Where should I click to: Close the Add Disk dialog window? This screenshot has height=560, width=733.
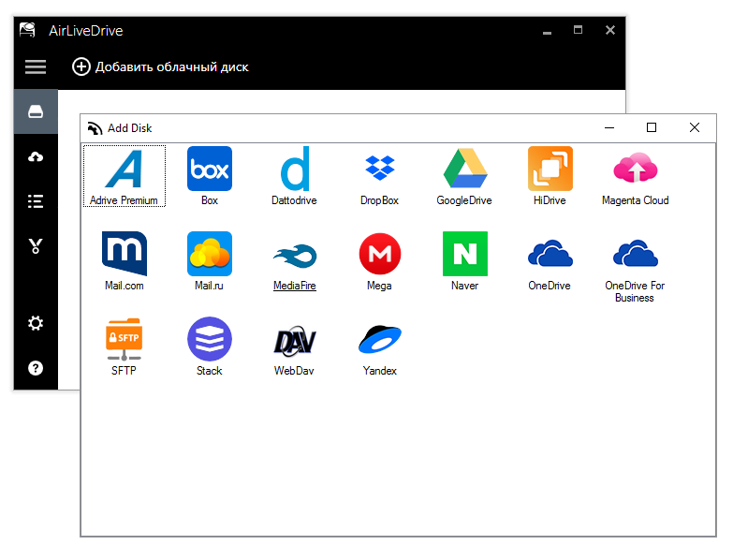694,128
